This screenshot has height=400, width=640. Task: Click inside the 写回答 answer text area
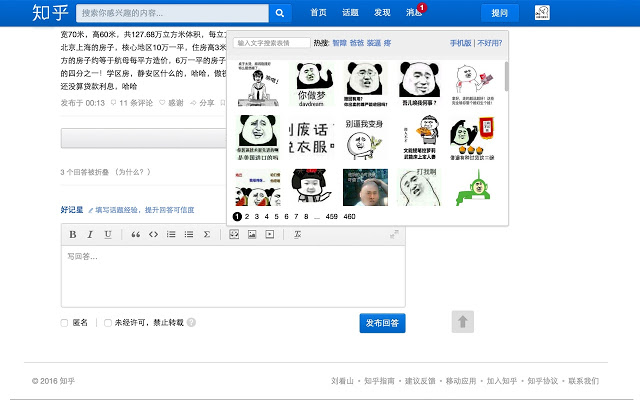pos(233,276)
